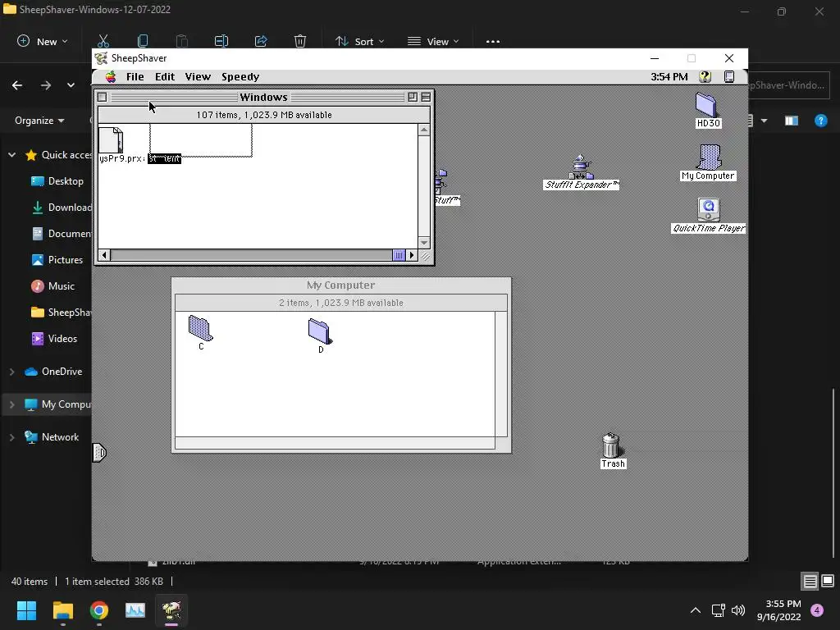Expand the My Computer sidebar node
Screen dimensions: 840x630
click(11, 404)
